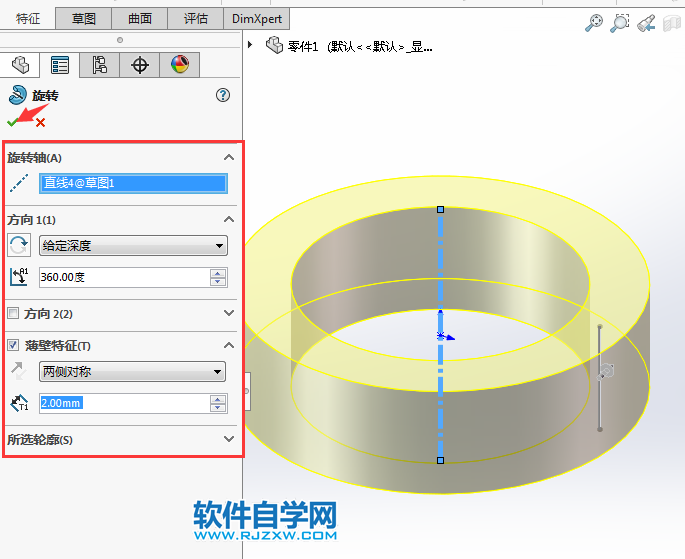Click the 2.00mm thickness input field

tap(125, 403)
